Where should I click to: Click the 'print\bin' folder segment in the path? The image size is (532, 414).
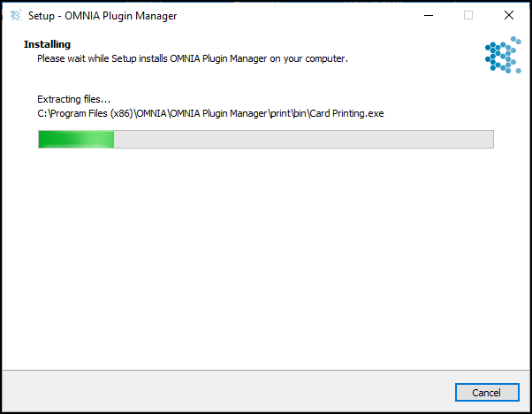[288, 113]
